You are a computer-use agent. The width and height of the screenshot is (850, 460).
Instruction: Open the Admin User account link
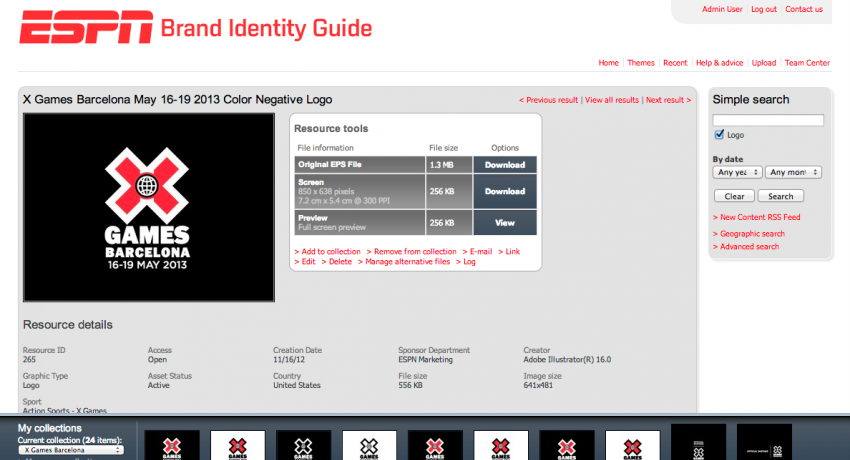(x=722, y=9)
